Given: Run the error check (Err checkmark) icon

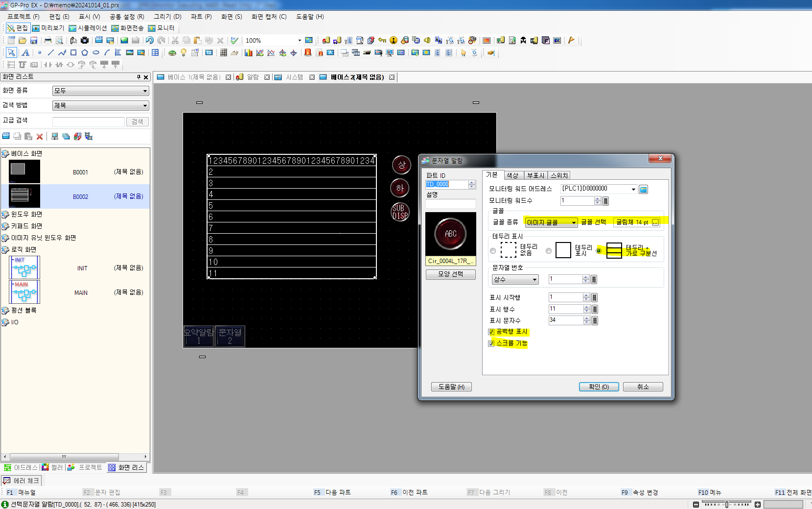Looking at the screenshot, I should point(234,40).
